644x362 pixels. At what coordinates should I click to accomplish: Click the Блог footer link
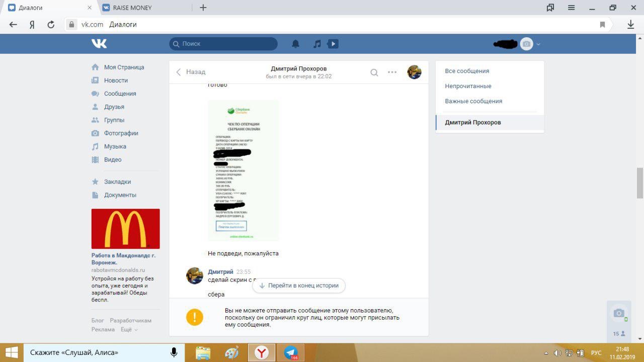98,321
